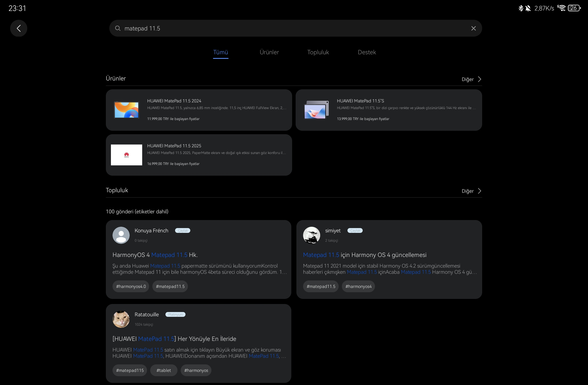
Task: Open simiyet's profile avatar
Action: pos(312,235)
